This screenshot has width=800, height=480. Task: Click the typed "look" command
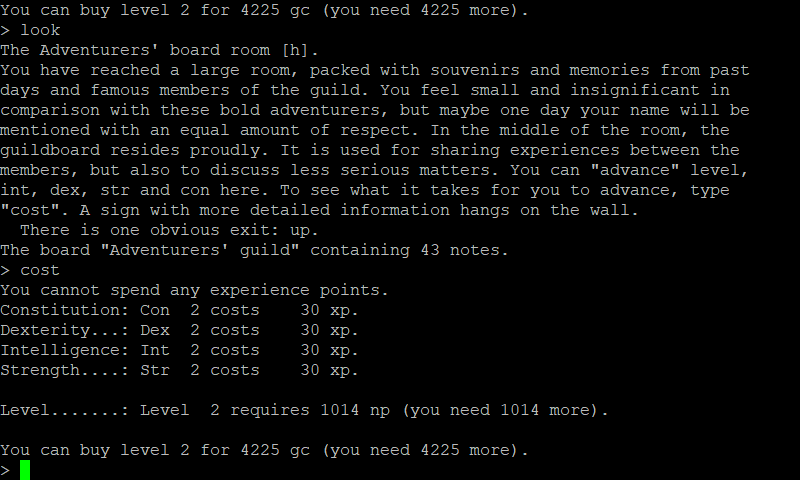pyautogui.click(x=40, y=30)
